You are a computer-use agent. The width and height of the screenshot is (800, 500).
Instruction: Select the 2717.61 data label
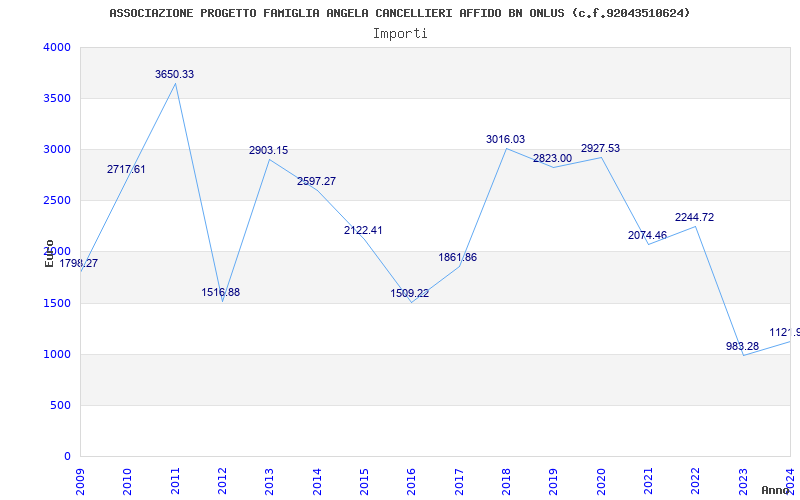pyautogui.click(x=126, y=169)
